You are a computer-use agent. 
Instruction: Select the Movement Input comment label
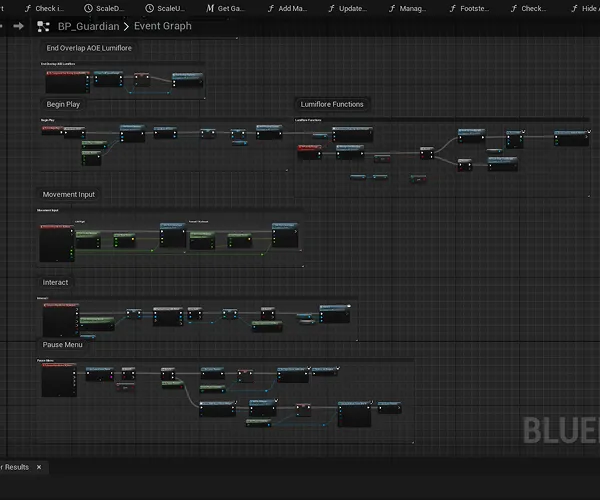(71, 194)
